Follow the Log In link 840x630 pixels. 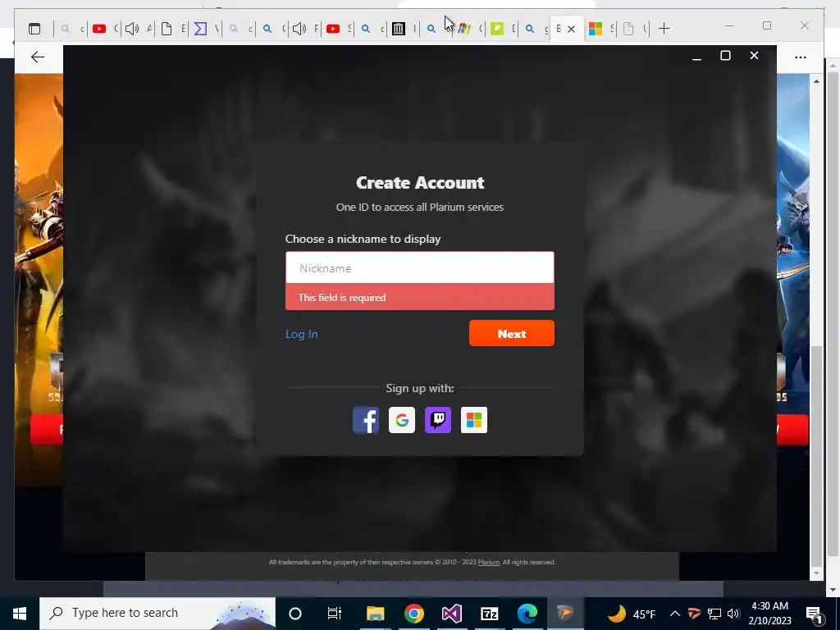tap(302, 334)
